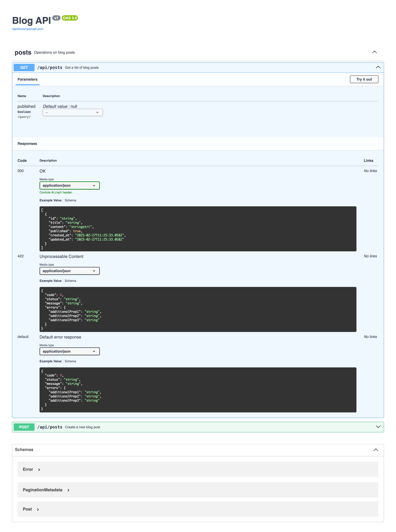Switch to Schema tab for 200 response
Screen dimensions: 396x532
70,200
